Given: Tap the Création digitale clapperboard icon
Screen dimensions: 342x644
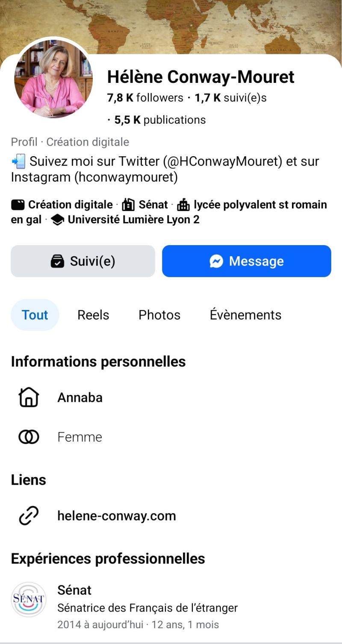Looking at the screenshot, I should pos(18,205).
